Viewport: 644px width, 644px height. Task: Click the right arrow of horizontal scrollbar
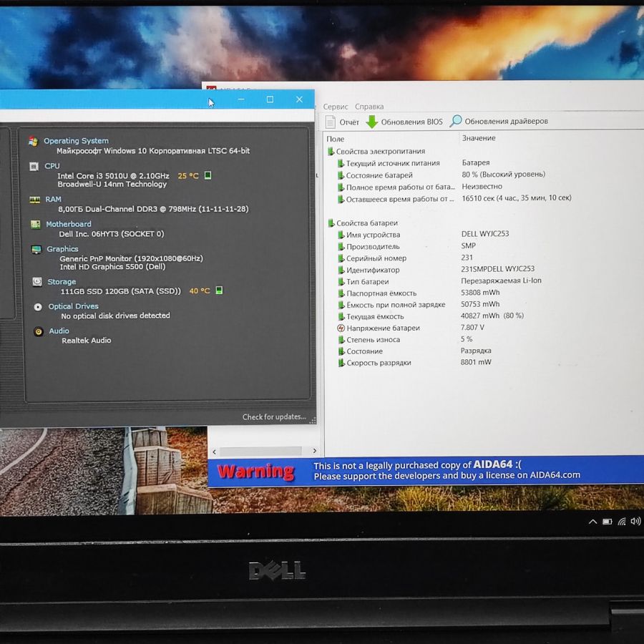(x=315, y=451)
